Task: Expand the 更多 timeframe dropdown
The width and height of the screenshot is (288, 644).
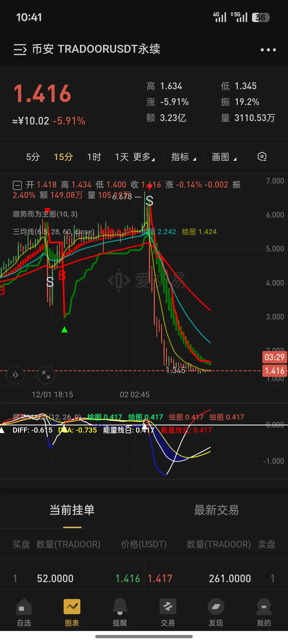Action: pos(144,157)
